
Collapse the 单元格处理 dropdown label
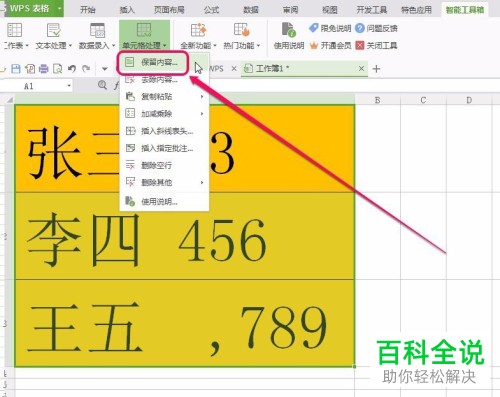coord(144,45)
